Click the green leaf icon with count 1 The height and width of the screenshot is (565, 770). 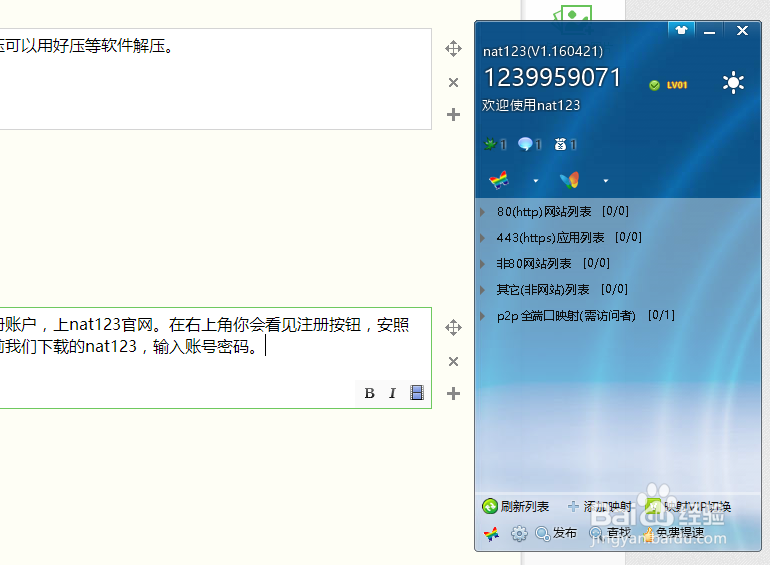tap(490, 144)
